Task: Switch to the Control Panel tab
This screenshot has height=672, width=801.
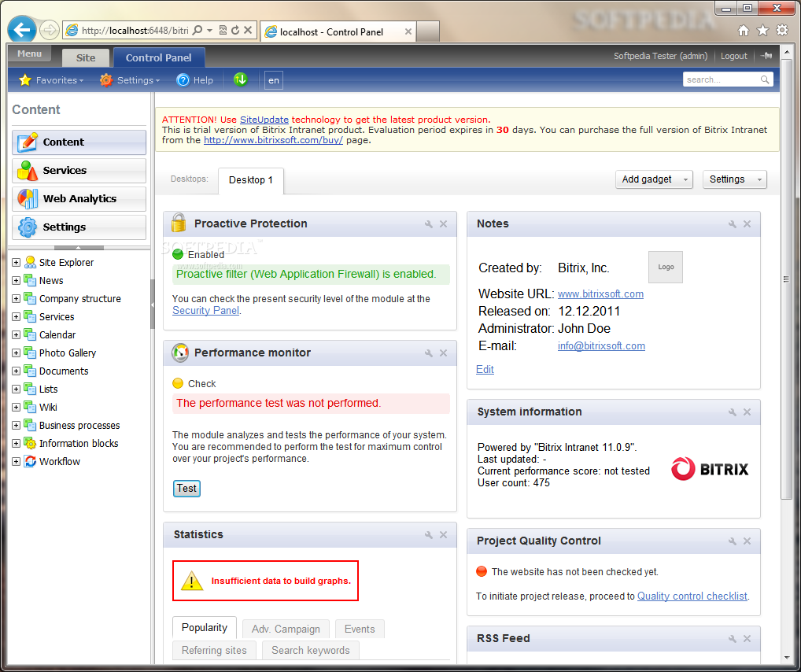Action: coord(159,57)
